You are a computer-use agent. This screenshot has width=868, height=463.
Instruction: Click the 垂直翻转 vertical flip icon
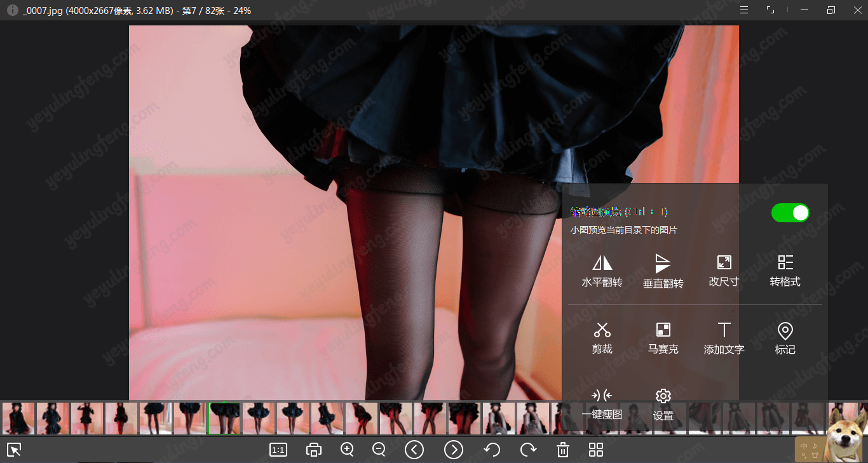663,264
